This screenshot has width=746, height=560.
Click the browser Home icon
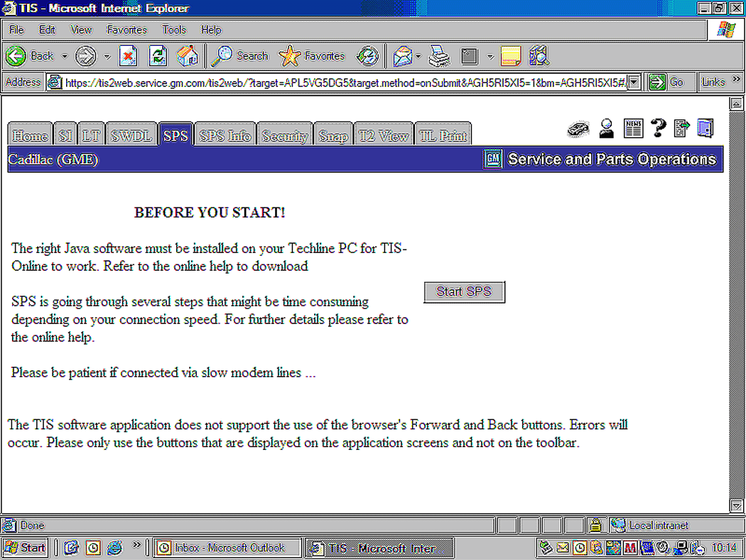(188, 55)
